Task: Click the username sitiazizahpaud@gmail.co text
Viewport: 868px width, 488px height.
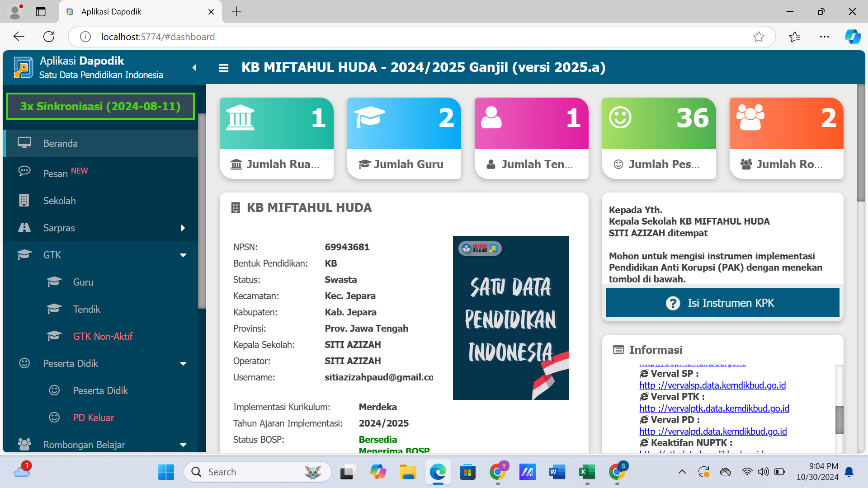Action: [379, 377]
